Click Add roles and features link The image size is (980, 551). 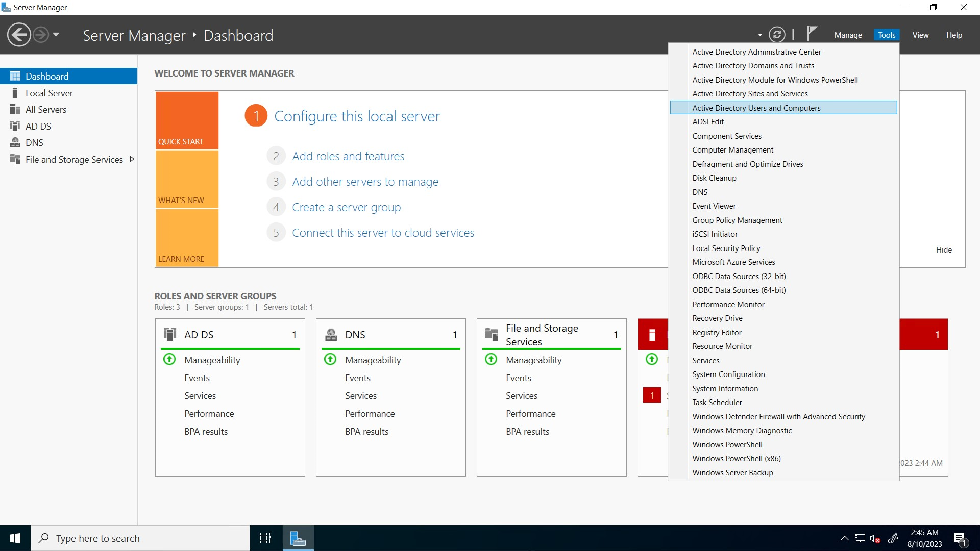click(x=348, y=156)
